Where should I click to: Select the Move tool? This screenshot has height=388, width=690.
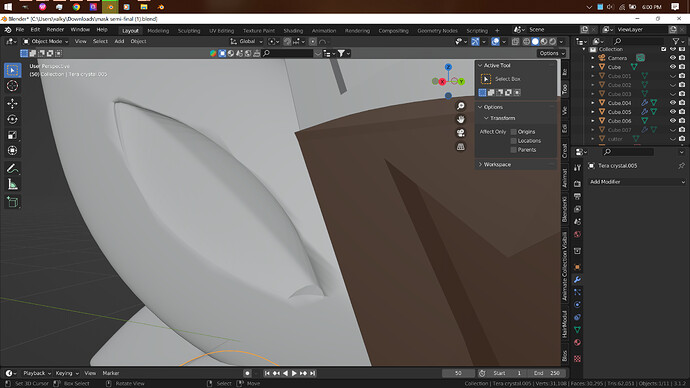(x=12, y=103)
